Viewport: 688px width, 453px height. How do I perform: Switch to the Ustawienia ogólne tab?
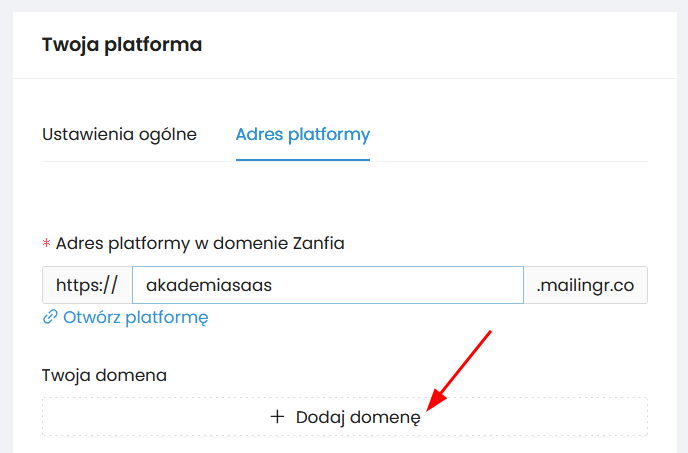coord(119,134)
